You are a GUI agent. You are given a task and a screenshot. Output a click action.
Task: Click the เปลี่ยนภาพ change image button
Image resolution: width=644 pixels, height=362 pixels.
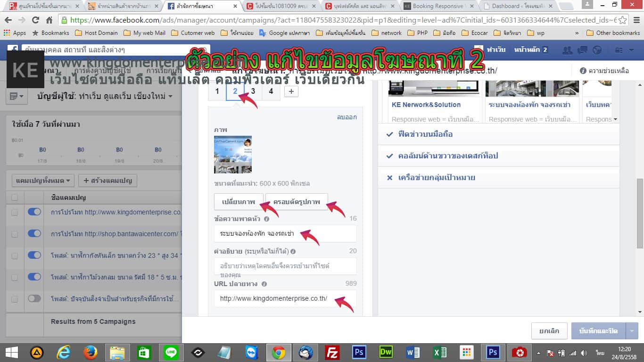pos(239,202)
